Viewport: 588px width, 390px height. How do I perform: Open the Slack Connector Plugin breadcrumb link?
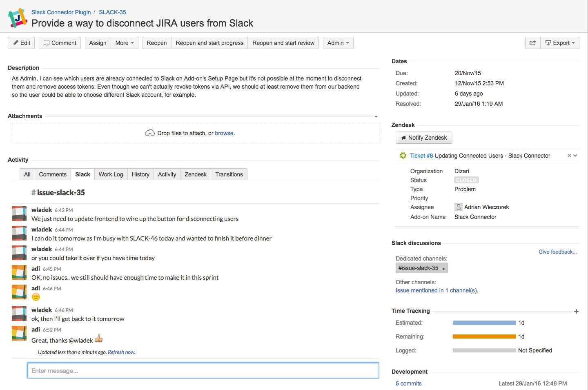(x=61, y=12)
